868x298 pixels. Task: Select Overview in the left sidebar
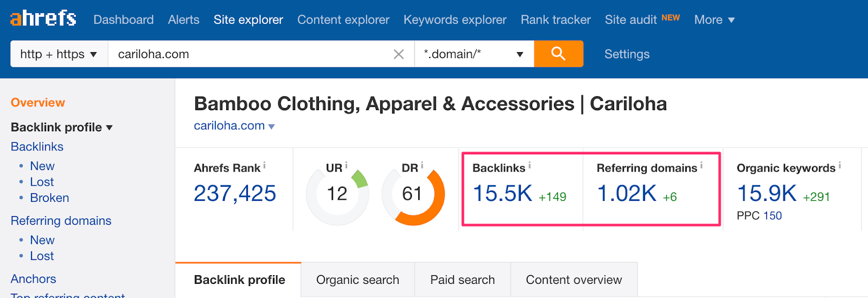38,103
